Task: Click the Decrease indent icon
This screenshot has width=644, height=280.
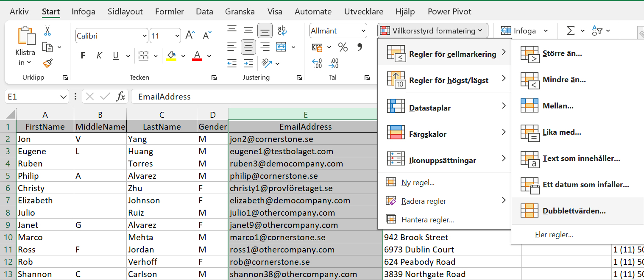Action: coord(232,64)
